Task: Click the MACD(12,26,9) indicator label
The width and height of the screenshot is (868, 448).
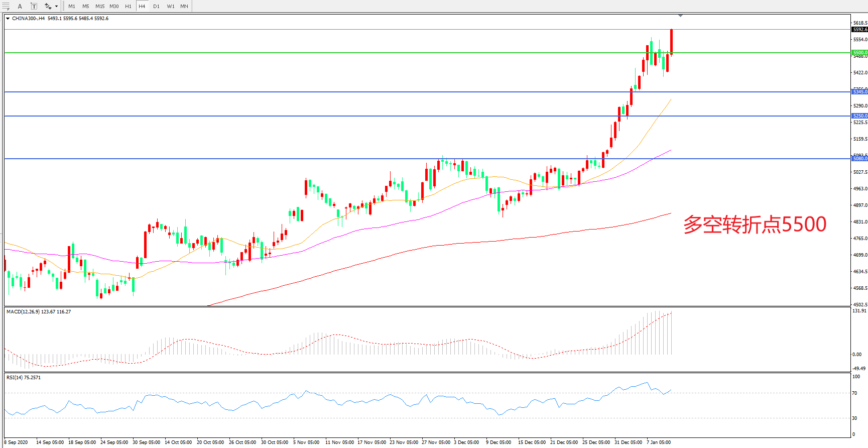Action: (x=39, y=312)
